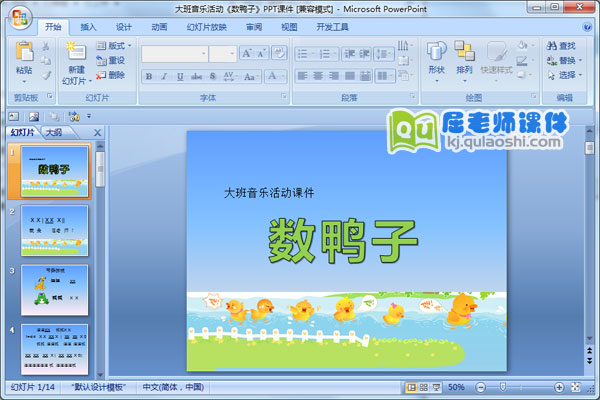Screen dimensions: 600x400
Task: Click Fit Slide to Window icon
Action: pos(576,387)
